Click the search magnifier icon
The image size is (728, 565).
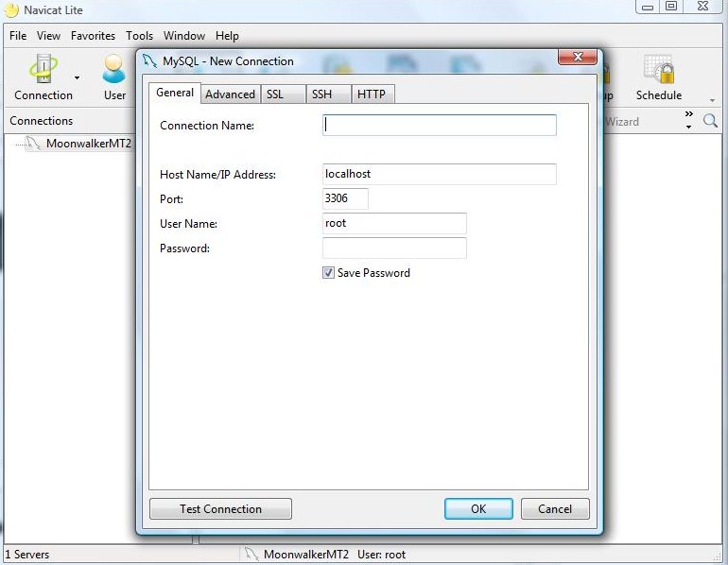(710, 121)
